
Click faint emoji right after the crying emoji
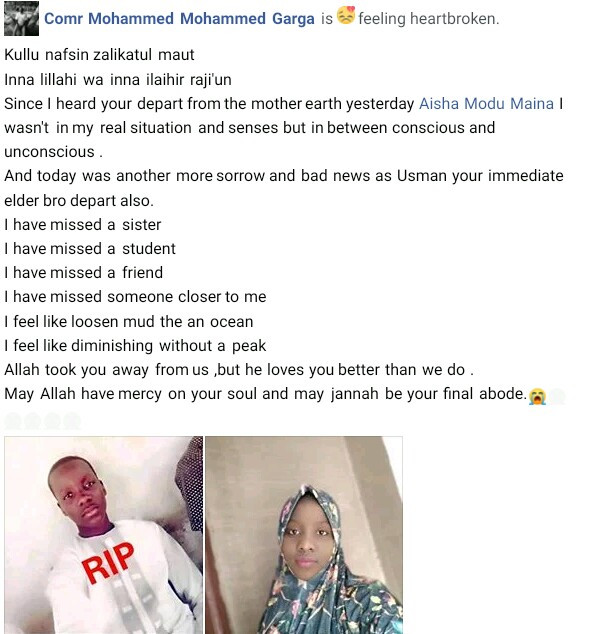click(x=557, y=396)
